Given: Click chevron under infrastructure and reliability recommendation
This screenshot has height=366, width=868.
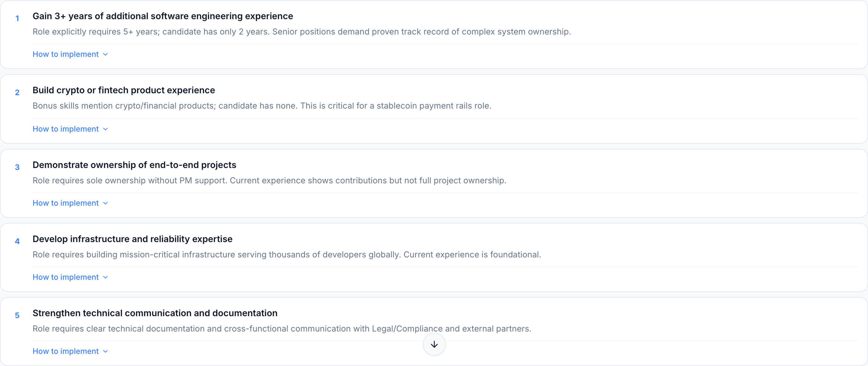Looking at the screenshot, I should (x=105, y=277).
